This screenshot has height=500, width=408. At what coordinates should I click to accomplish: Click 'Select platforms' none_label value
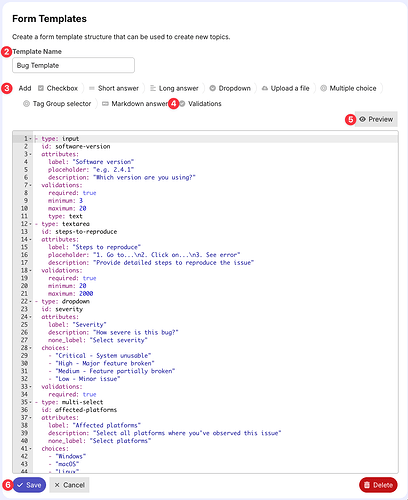[x=120, y=441]
